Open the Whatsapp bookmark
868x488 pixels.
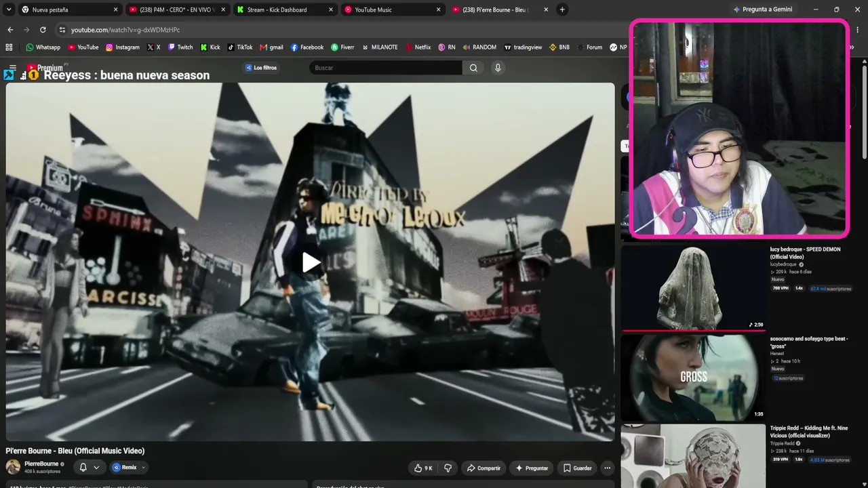[43, 47]
